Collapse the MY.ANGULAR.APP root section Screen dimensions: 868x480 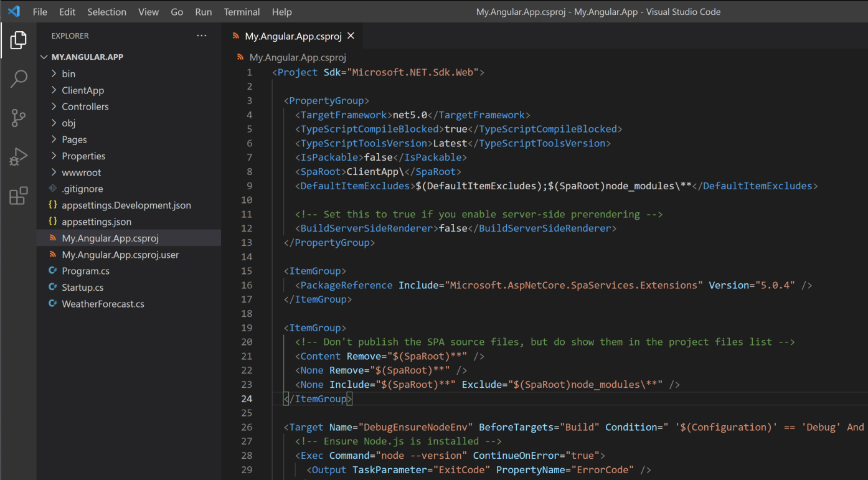[x=87, y=57]
